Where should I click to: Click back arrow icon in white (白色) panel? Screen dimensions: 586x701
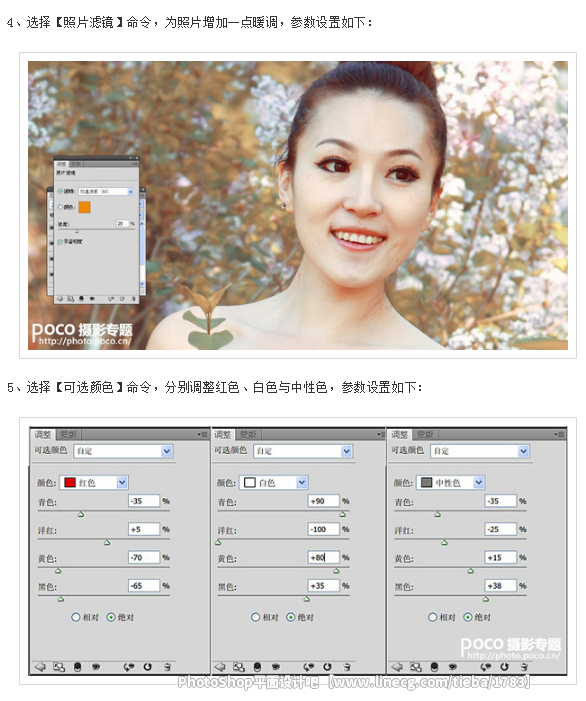(x=220, y=667)
